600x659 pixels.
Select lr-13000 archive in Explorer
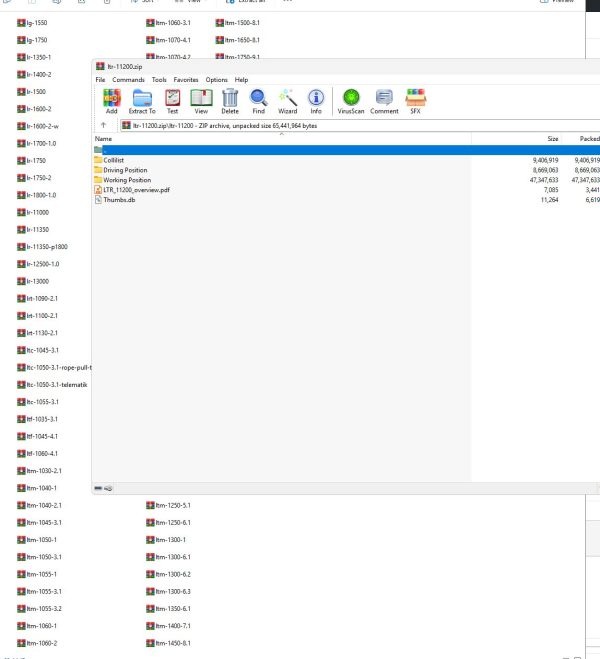click(x=33, y=281)
